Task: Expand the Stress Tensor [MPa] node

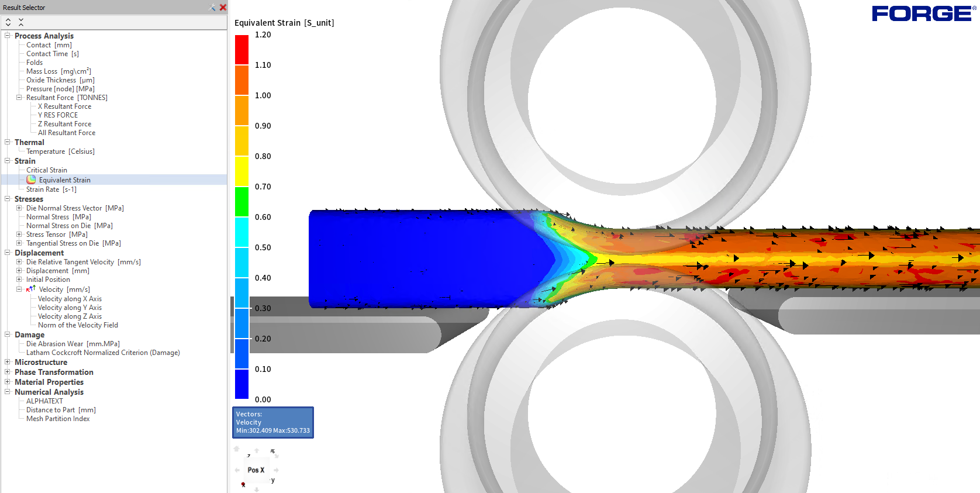Action: pos(19,235)
